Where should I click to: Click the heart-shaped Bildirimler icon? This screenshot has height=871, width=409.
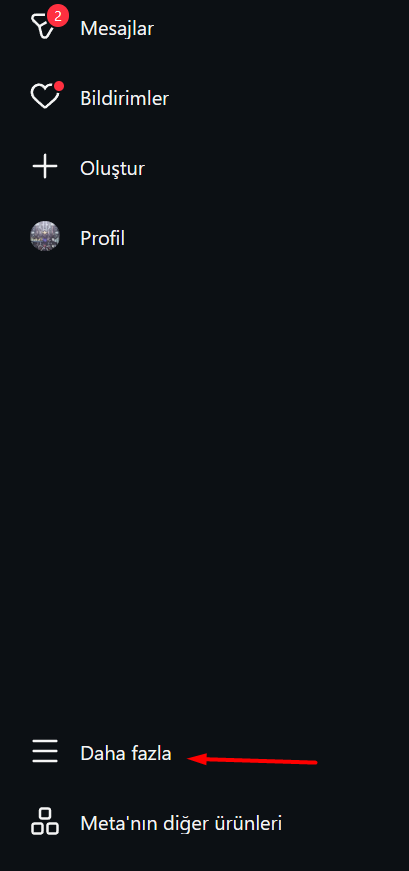[x=44, y=98]
